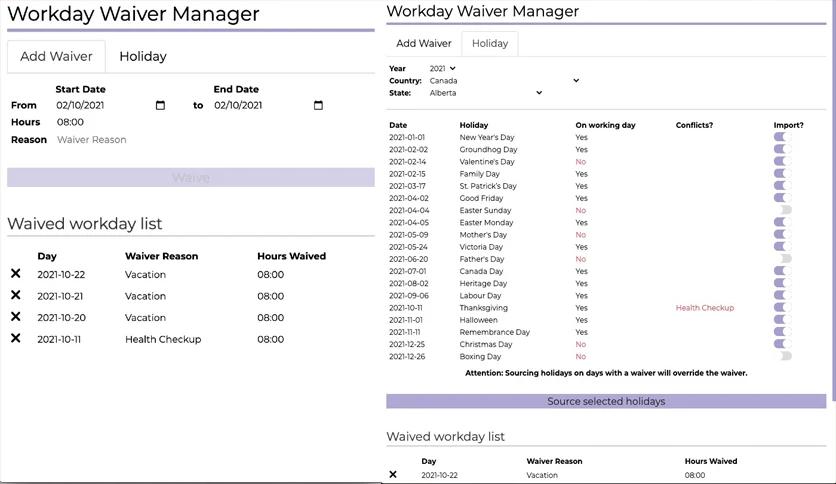The image size is (836, 484).
Task: Disable import for Valentine's Day
Action: tap(783, 162)
